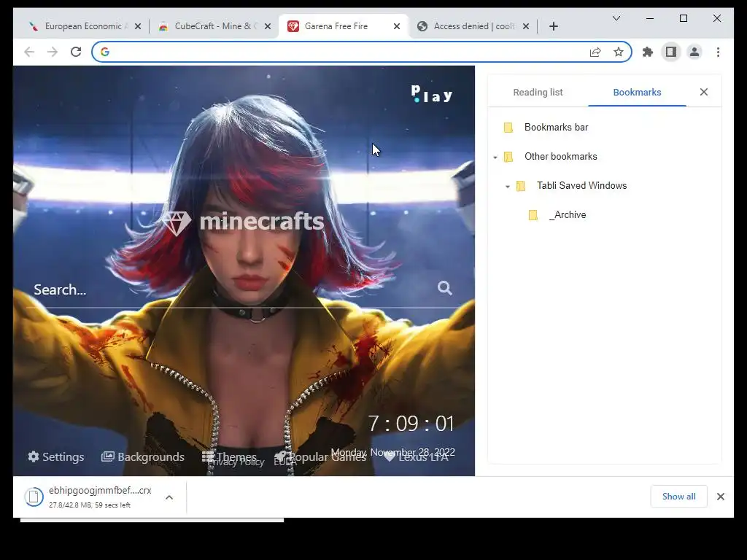
Task: Open the downloading .crx file item
Action: point(100,497)
